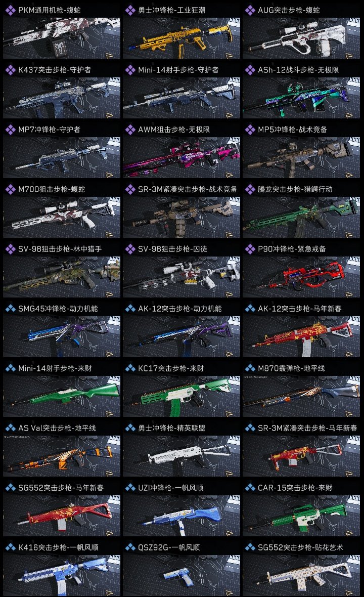364x597 pixels.
Task: Select the AUG突击步枪-蝮蛇 weapon thumbnail
Action: pyautogui.click(x=301, y=38)
